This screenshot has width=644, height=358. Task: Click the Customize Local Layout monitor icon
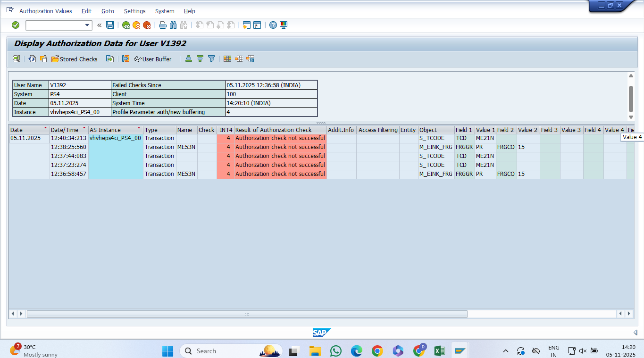[283, 25]
